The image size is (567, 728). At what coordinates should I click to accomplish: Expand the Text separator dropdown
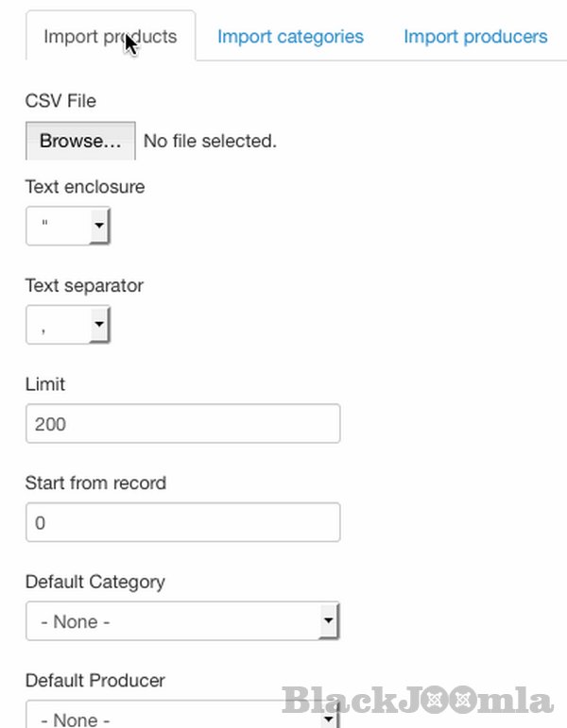pos(68,326)
